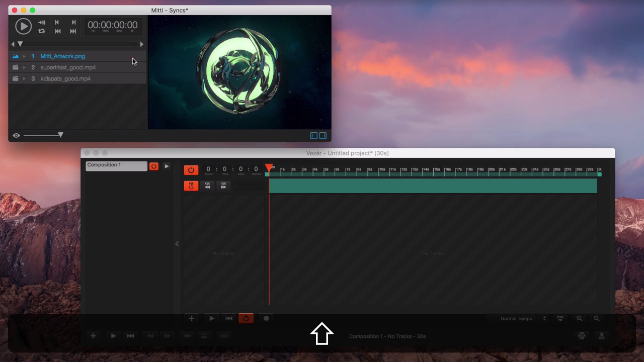Click play in Vezér's bottom bar
The height and width of the screenshot is (362, 644).
tap(113, 336)
